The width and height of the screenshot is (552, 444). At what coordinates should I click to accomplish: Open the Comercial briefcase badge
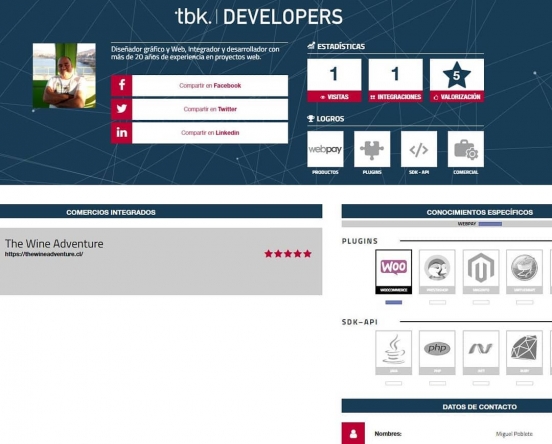466,149
